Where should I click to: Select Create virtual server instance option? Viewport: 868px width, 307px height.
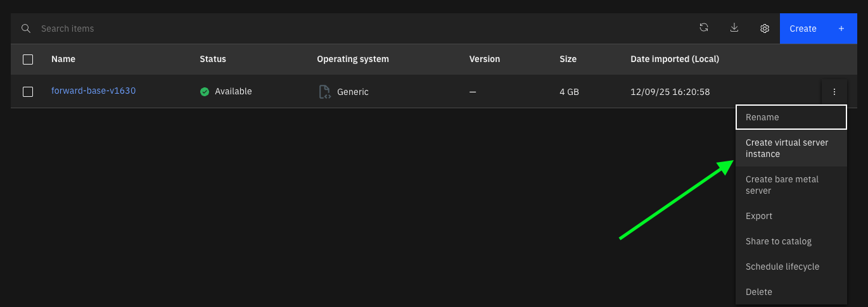(791, 148)
